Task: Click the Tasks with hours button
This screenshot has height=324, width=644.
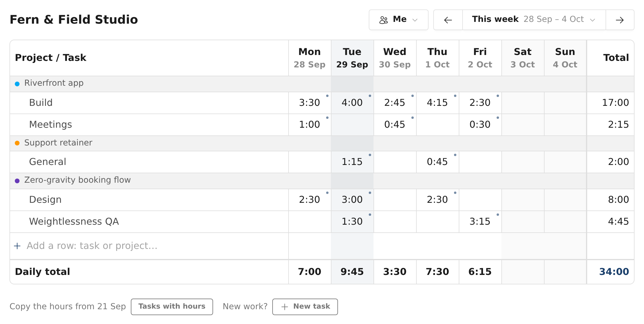Action: coord(172,307)
